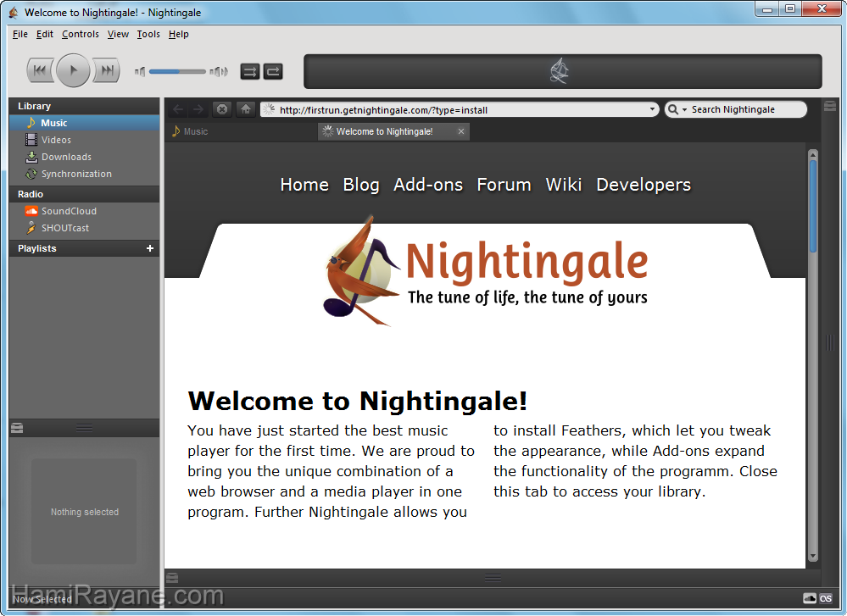Click the web page vertical scrollbar thumb
Screen dimensions: 847x616
coord(812,206)
